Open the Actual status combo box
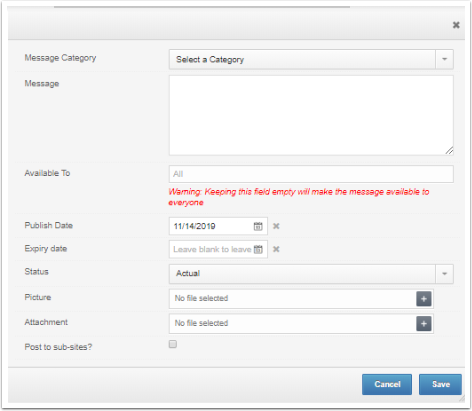Screen dimensions: 472x411 coord(311,274)
